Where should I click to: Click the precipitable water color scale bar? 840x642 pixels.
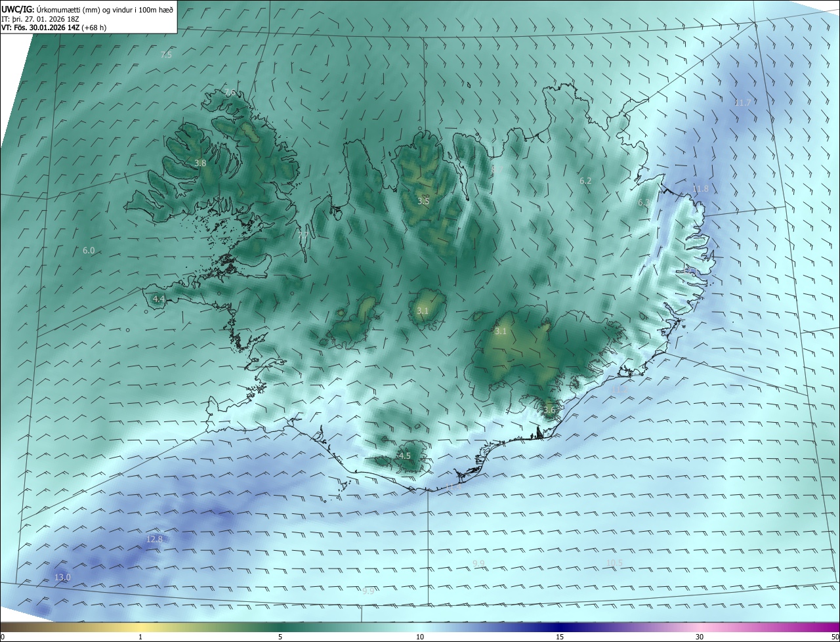pyautogui.click(x=420, y=626)
